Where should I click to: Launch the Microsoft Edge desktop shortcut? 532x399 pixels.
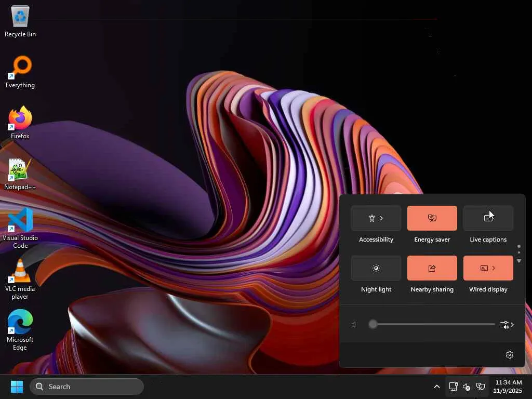[x=20, y=330]
